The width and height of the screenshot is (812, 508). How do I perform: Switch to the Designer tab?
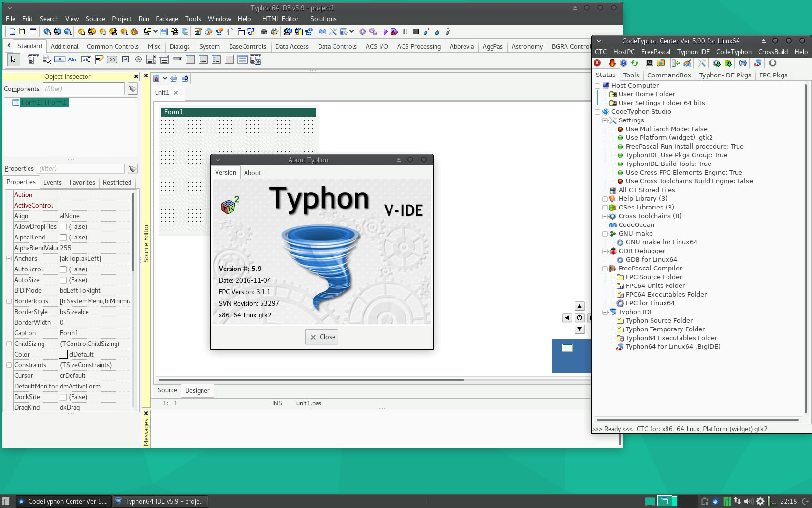197,390
